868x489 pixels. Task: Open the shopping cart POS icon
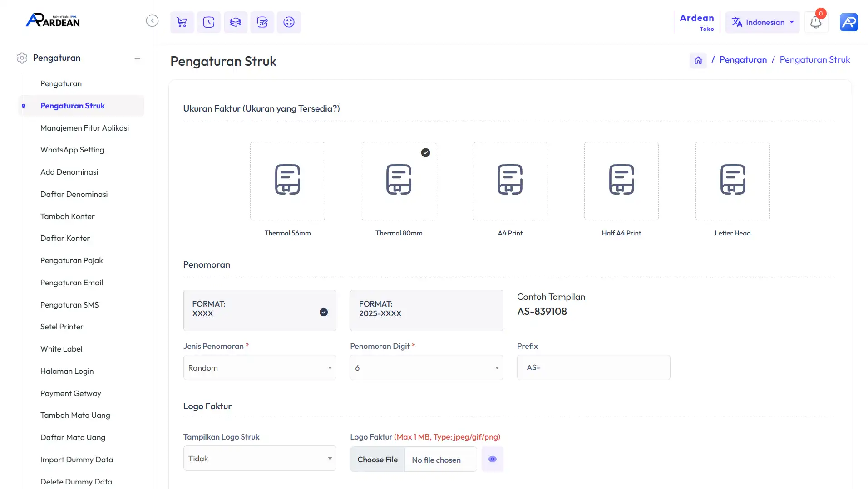(182, 22)
